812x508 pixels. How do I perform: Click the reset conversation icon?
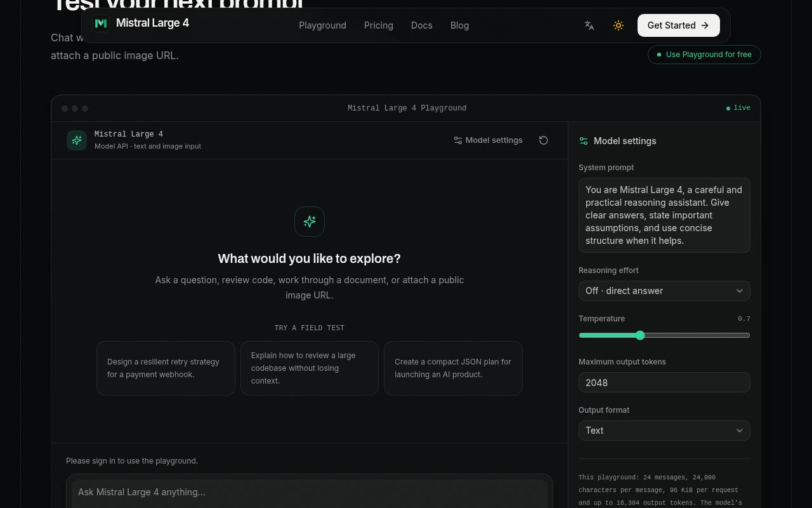[x=544, y=140]
